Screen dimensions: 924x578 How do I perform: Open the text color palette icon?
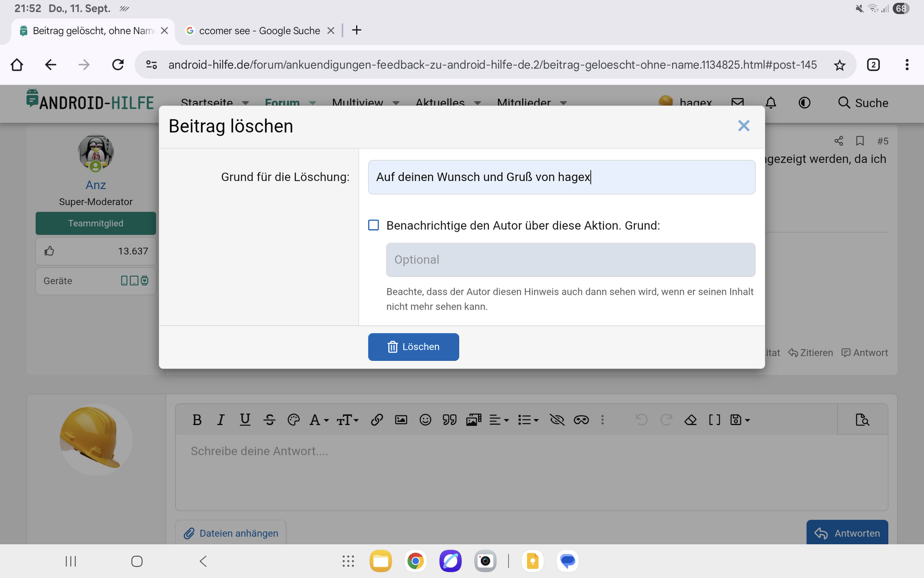tap(293, 420)
